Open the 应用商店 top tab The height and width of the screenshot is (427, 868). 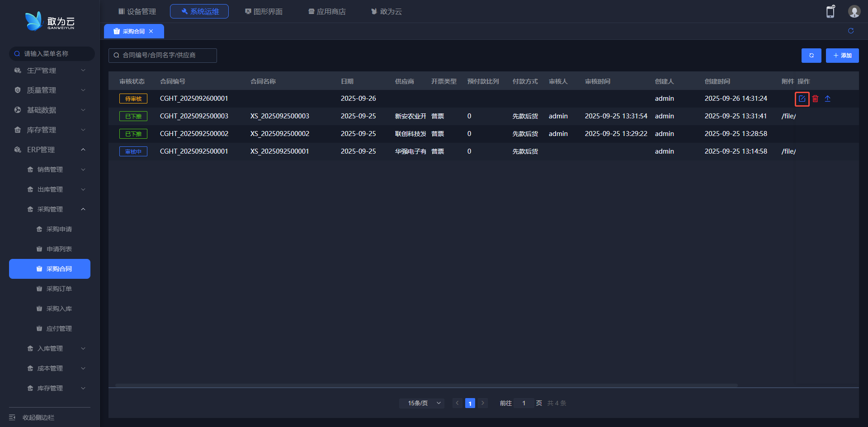point(327,11)
